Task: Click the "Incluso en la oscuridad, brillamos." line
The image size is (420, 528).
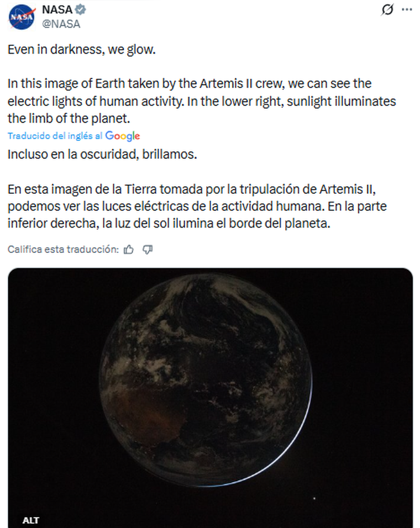Action: point(102,154)
